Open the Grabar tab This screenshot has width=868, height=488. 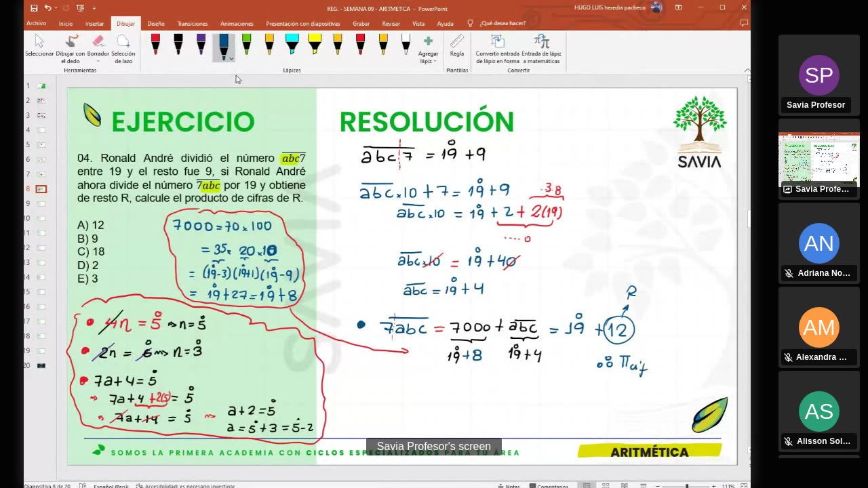(x=361, y=23)
